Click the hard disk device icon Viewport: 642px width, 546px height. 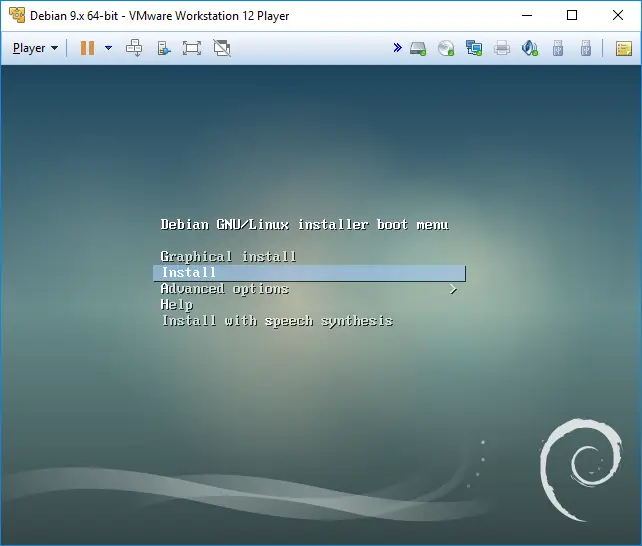coord(418,49)
